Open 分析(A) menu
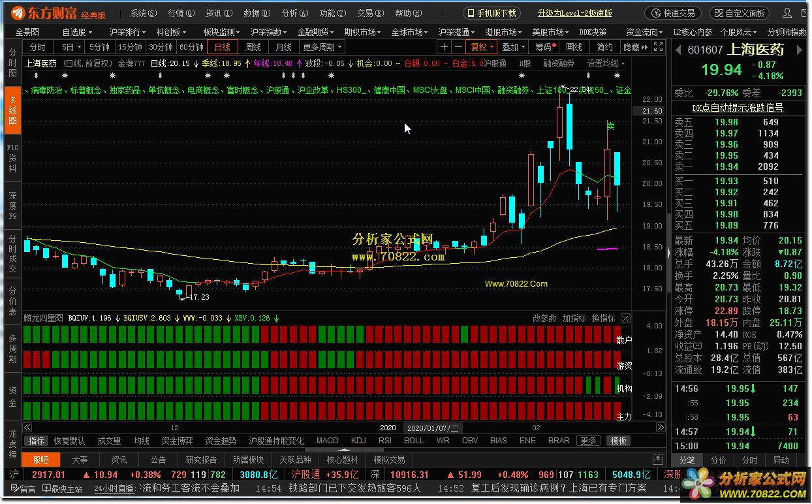The width and height of the screenshot is (812, 504). pyautogui.click(x=294, y=13)
